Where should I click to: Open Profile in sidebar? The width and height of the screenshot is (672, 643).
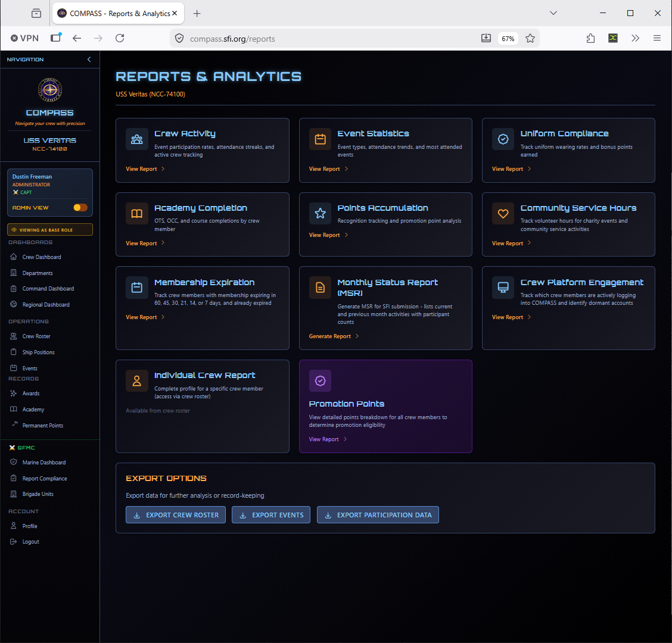click(x=30, y=526)
